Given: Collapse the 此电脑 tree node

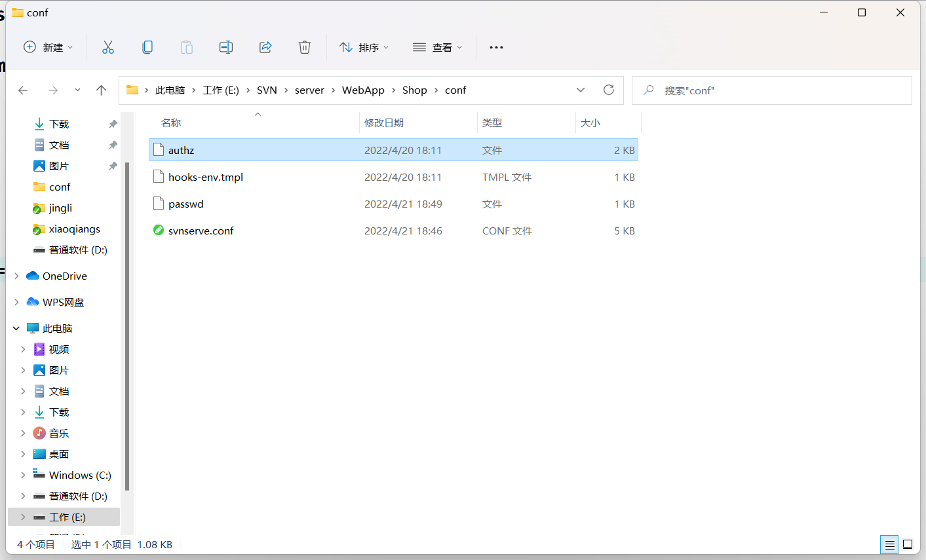Looking at the screenshot, I should coord(16,328).
